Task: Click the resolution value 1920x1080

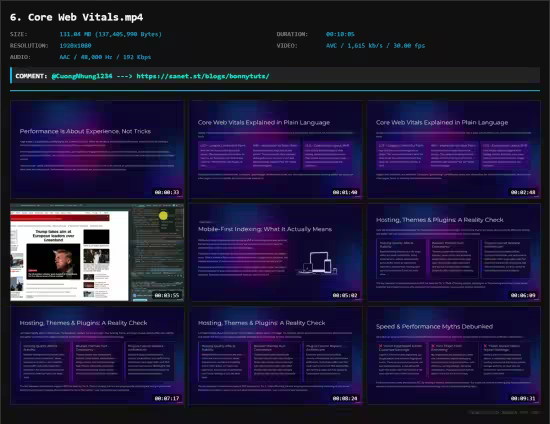Action: pyautogui.click(x=75, y=46)
